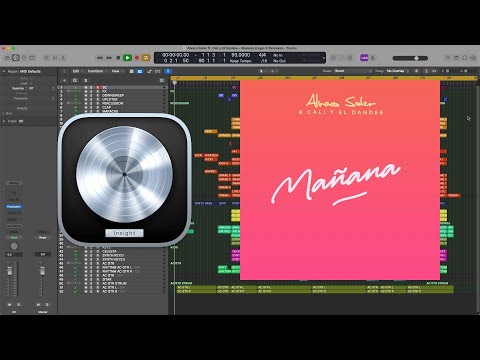The width and height of the screenshot is (480, 360).
Task: Select the DOWNSWEEP track name
Action: point(113,95)
